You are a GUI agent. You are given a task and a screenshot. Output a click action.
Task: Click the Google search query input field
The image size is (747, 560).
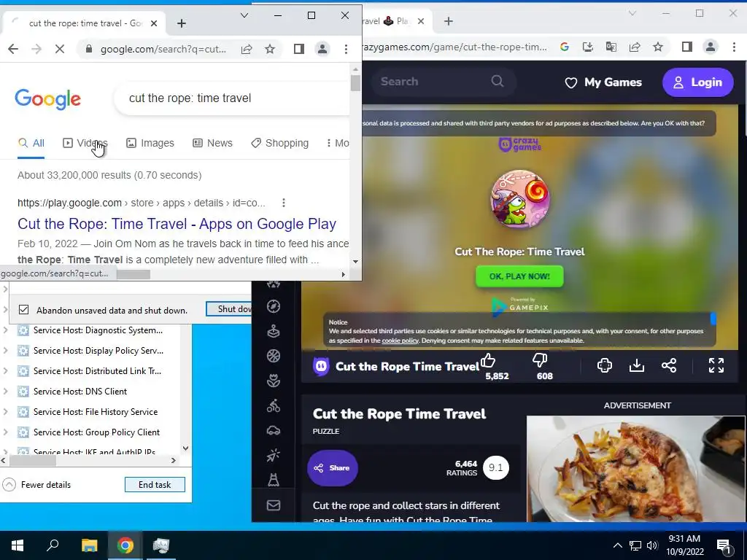(233, 98)
